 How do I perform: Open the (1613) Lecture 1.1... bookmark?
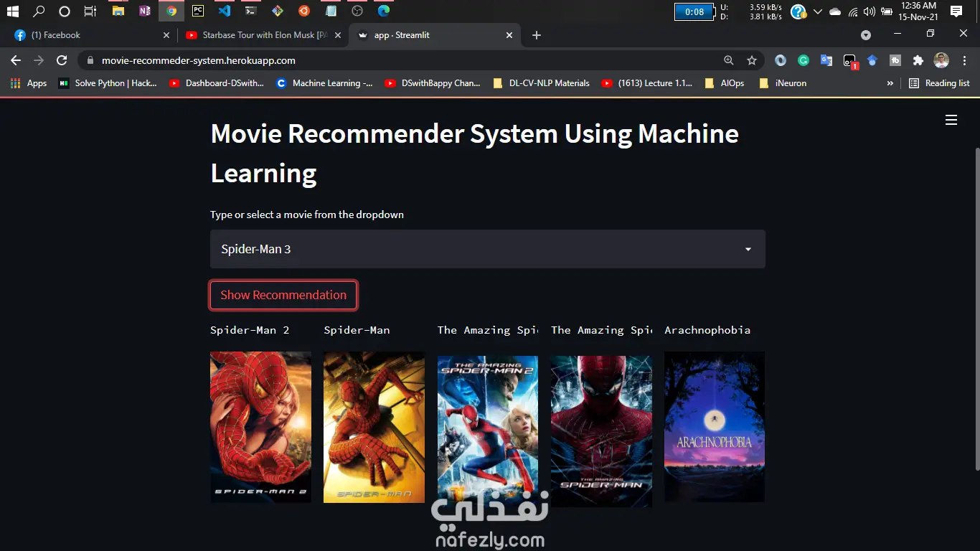647,83
